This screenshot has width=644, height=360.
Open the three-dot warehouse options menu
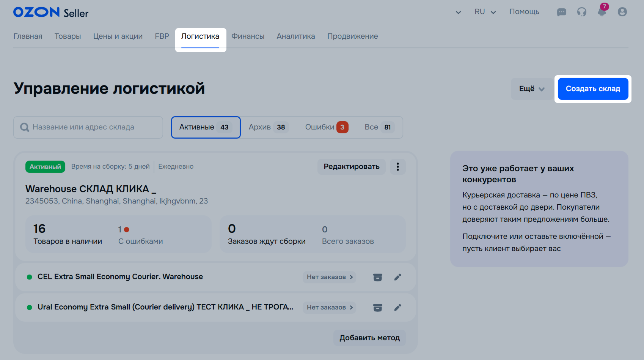click(x=397, y=167)
